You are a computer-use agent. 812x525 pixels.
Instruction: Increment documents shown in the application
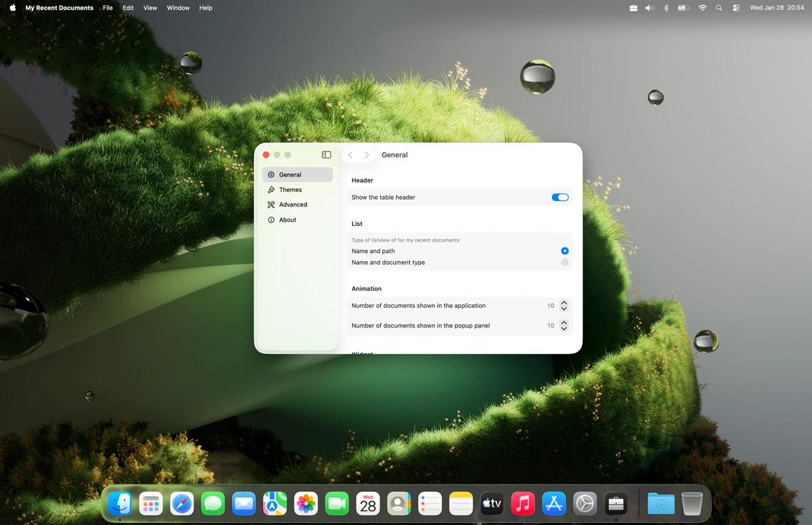tap(564, 302)
